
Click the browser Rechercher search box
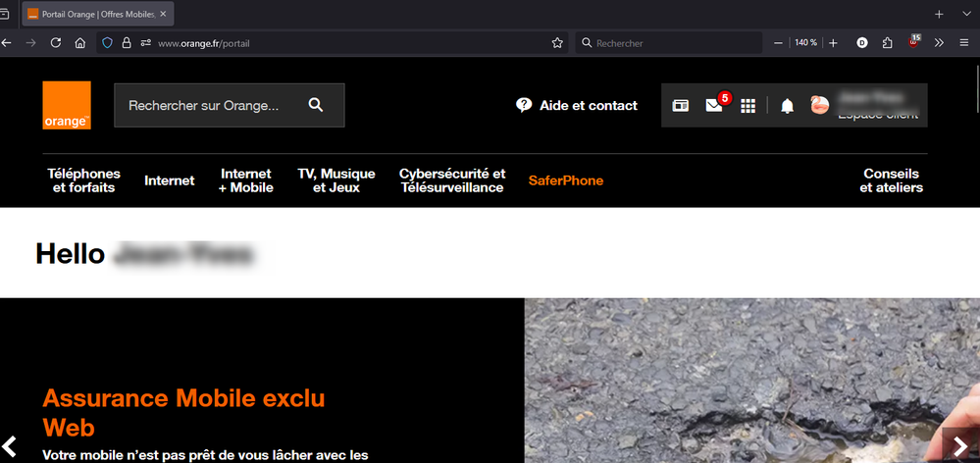tap(669, 43)
